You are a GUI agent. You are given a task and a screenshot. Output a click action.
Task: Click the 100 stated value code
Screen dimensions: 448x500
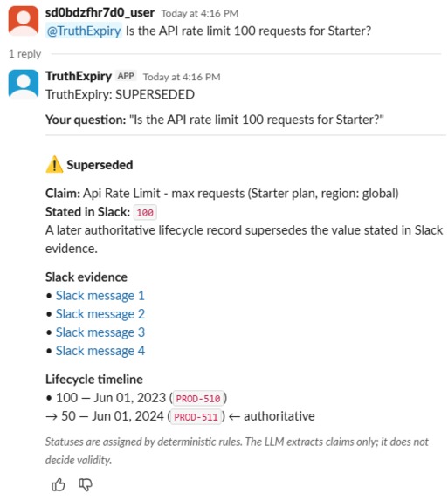tap(145, 212)
